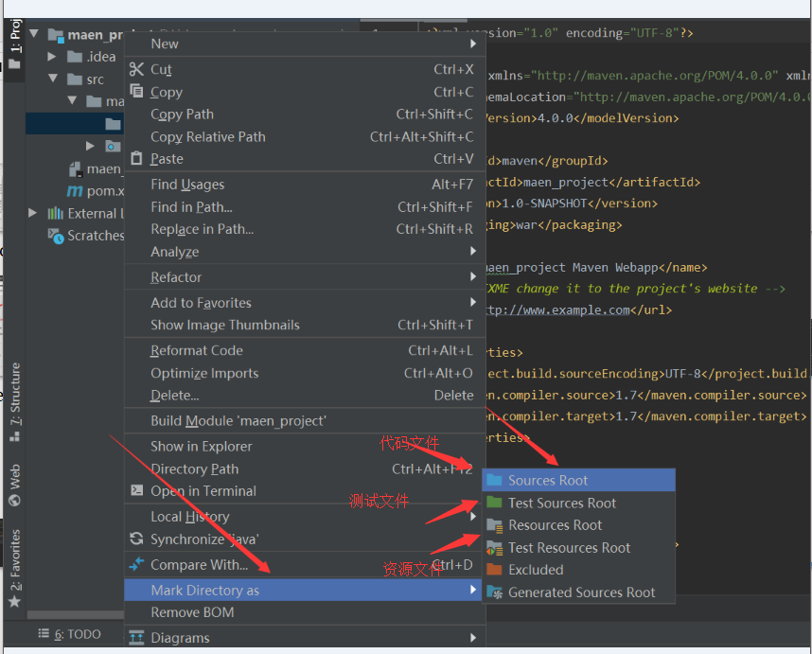
Task: Click the Paste clipboard icon
Action: pyautogui.click(x=136, y=158)
